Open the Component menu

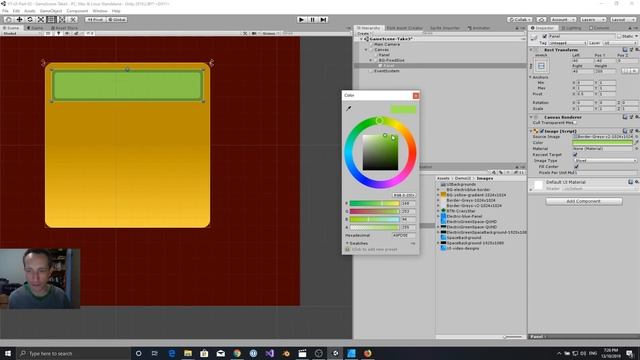point(77,11)
